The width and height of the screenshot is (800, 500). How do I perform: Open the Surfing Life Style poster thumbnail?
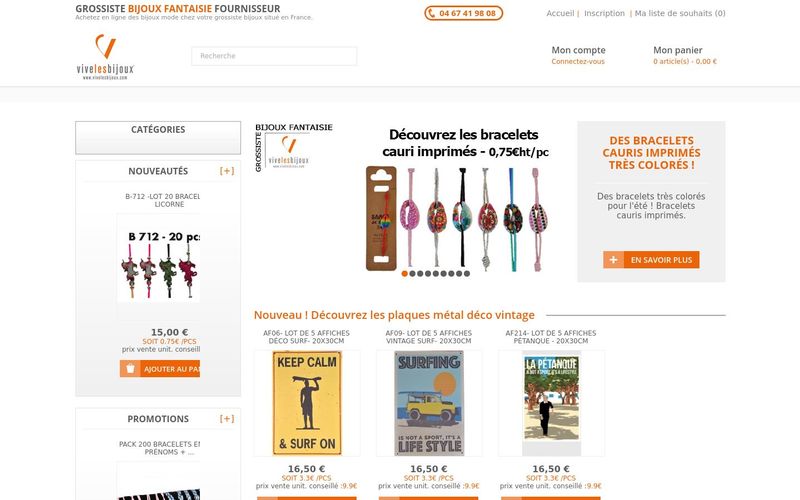(x=429, y=403)
